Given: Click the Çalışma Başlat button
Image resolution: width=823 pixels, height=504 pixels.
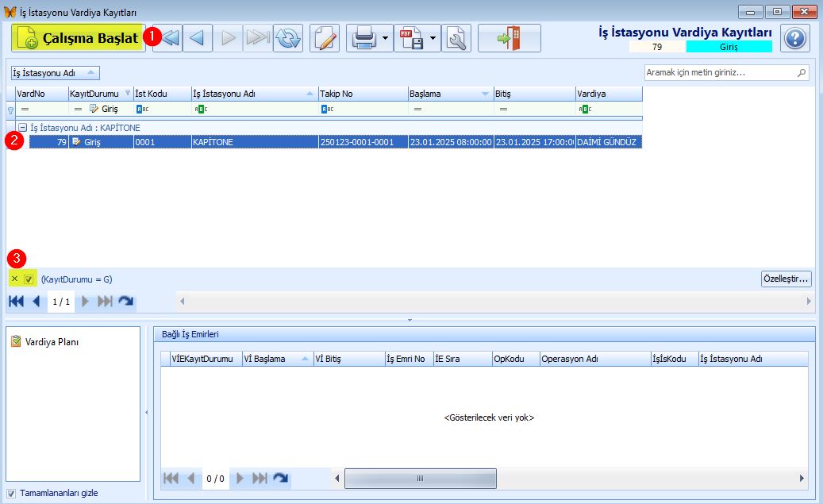Looking at the screenshot, I should click(78, 38).
